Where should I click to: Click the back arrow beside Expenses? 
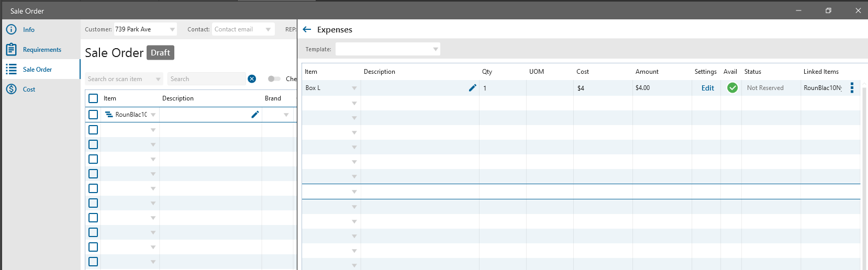tap(307, 30)
